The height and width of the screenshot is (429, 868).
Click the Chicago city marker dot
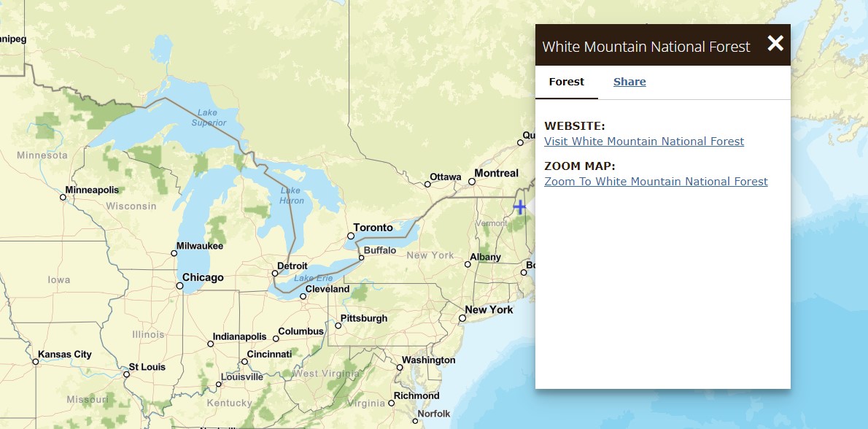tap(180, 286)
